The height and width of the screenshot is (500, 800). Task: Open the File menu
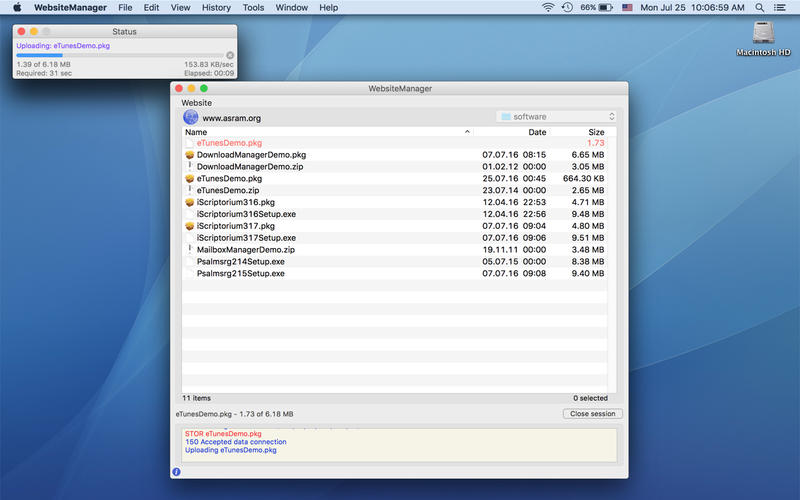(x=125, y=8)
